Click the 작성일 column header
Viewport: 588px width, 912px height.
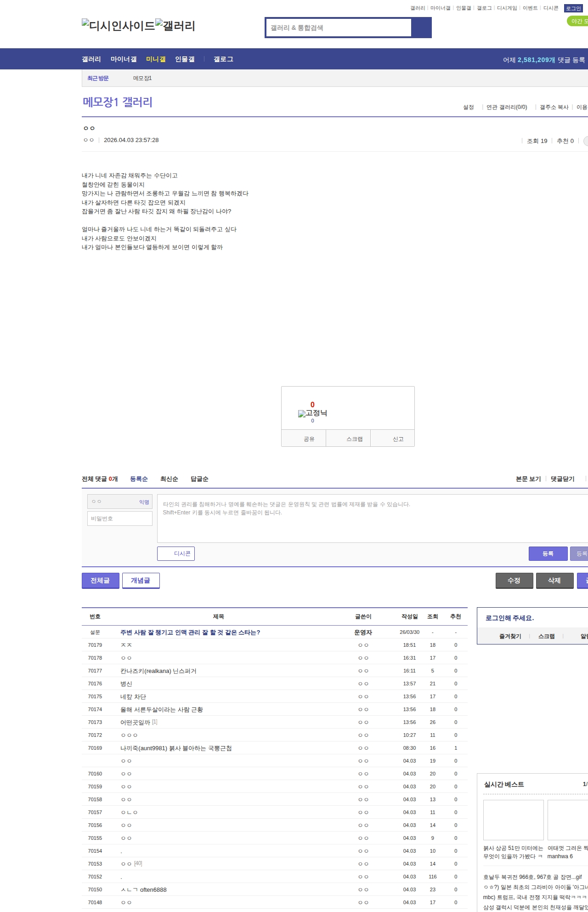tap(410, 617)
